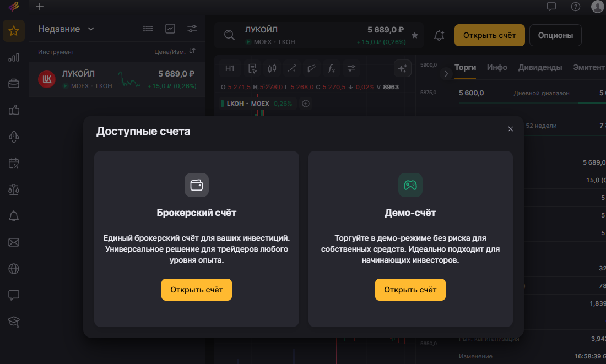Select the watchlist list-view toggle icon

(x=148, y=29)
